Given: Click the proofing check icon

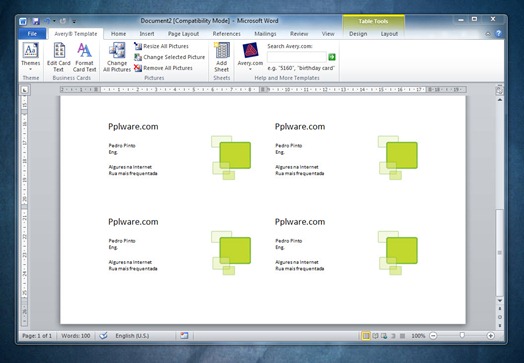Looking at the screenshot, I should (103, 336).
